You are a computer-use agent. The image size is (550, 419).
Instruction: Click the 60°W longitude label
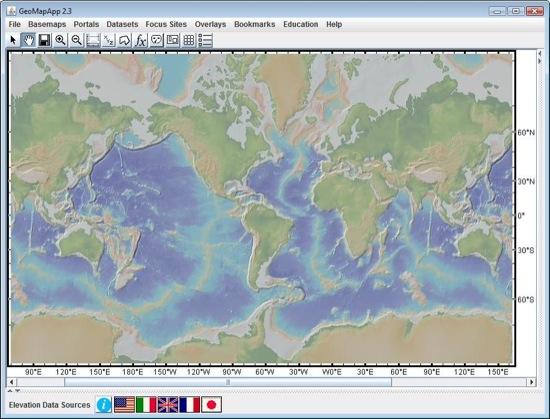[x=265, y=372]
